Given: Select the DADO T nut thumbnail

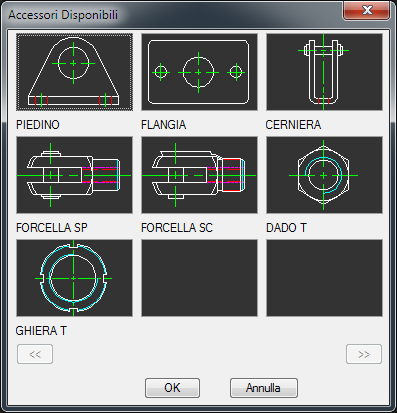Looking at the screenshot, I should (x=324, y=175).
